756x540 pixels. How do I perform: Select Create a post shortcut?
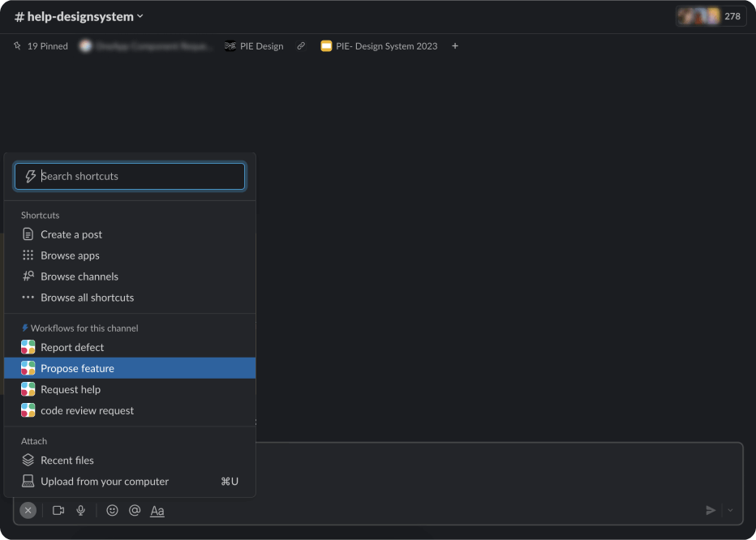click(71, 234)
